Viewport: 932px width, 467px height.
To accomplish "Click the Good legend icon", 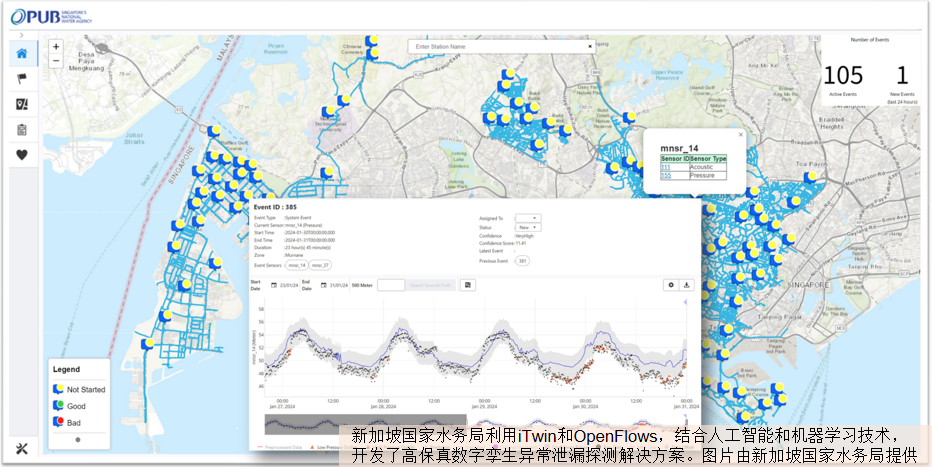I will pyautogui.click(x=58, y=406).
